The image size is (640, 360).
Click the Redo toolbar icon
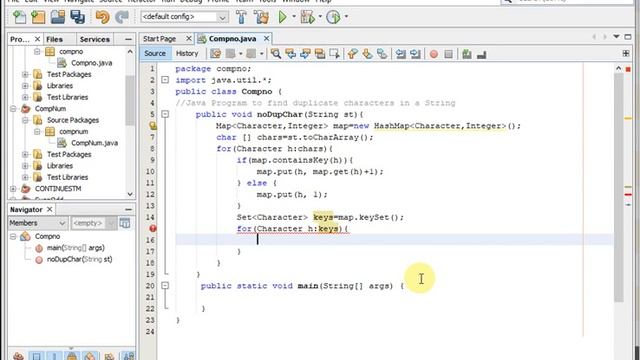[122, 17]
